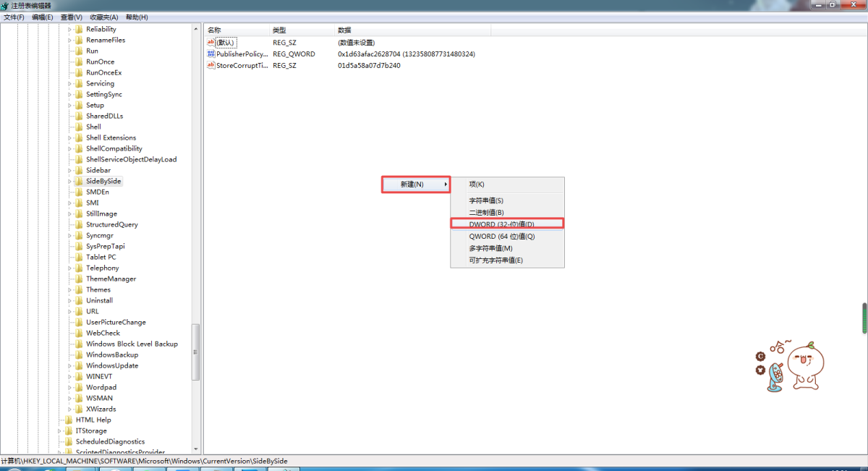
Task: Click the RunOnceEx folder icon
Action: [80, 73]
